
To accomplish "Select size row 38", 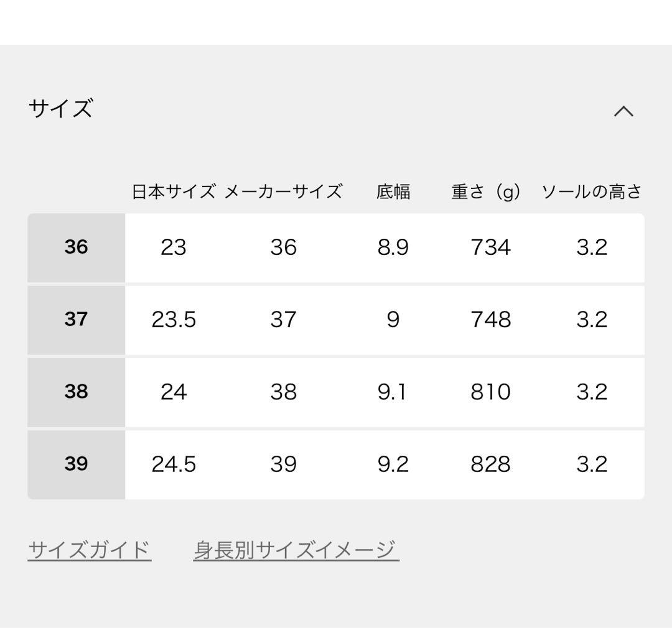I will [75, 392].
